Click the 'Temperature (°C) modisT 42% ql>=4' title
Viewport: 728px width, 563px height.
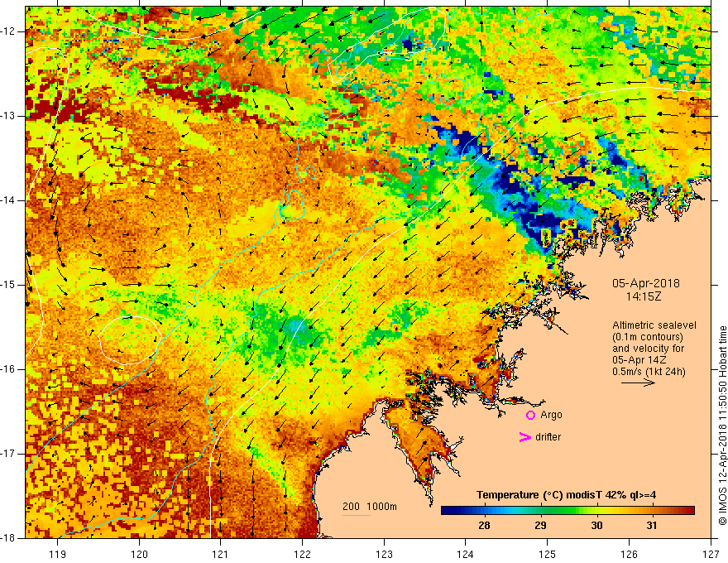(x=566, y=495)
